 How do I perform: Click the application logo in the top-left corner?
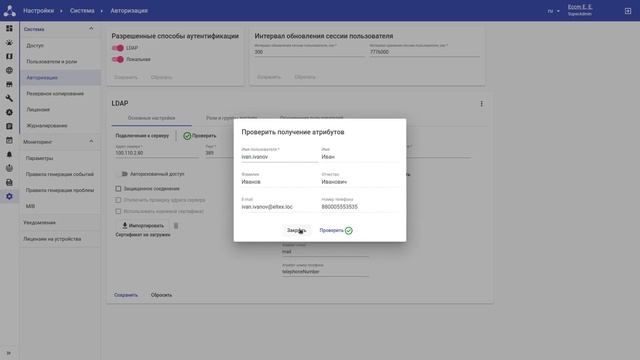point(9,11)
